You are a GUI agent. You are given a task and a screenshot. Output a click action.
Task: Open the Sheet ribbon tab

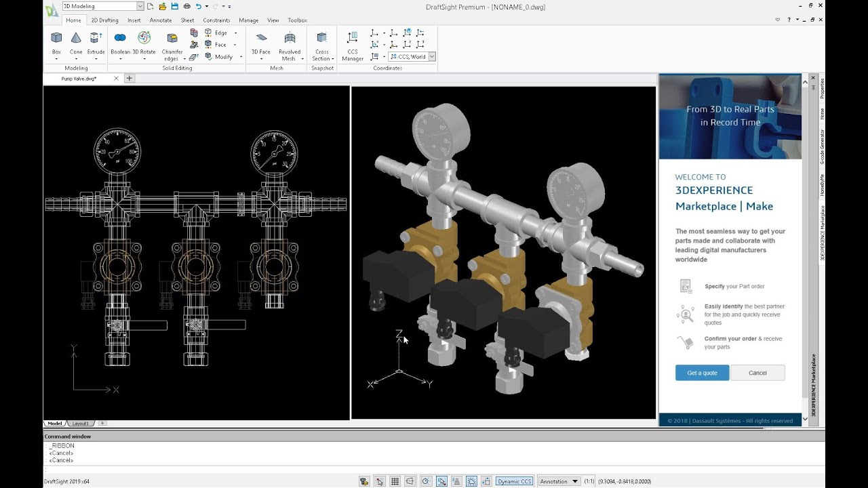[x=187, y=20]
